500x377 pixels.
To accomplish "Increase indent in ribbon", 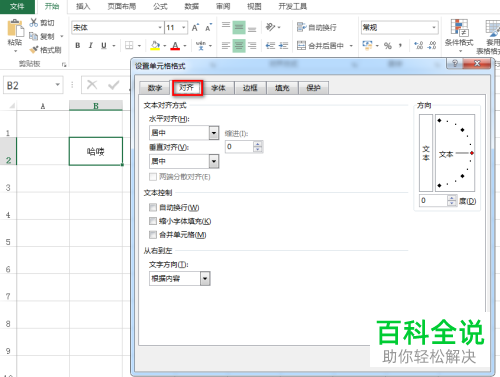I will 283,46.
